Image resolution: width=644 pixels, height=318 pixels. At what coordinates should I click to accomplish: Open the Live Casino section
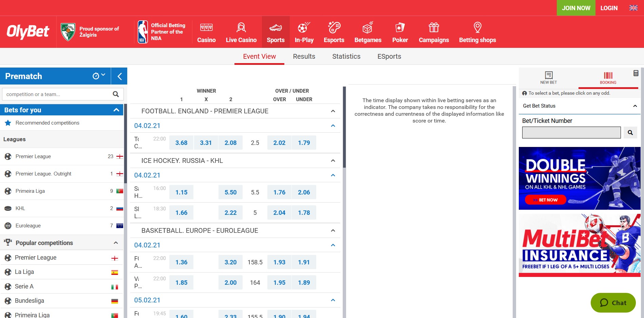[241, 33]
